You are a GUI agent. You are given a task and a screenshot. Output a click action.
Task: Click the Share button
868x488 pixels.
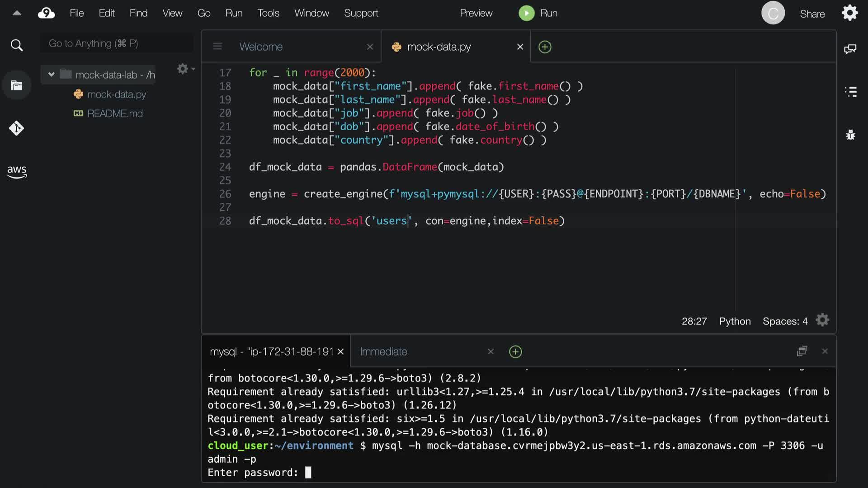click(x=812, y=14)
